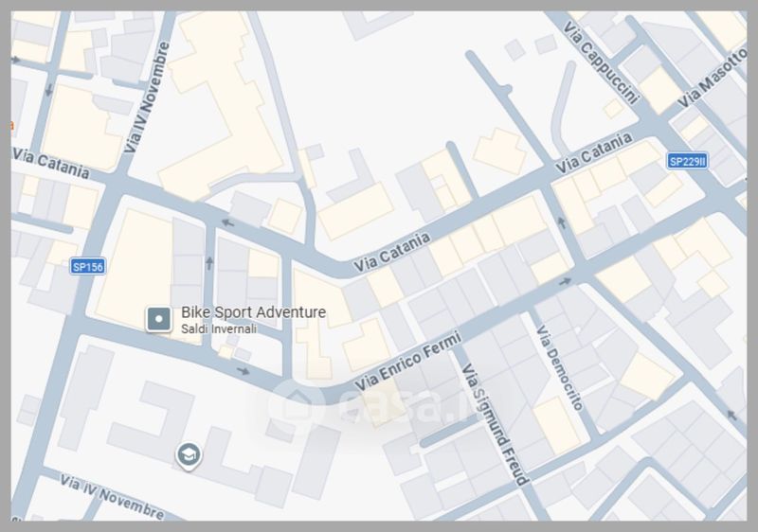Click one-way arrow right of SP229II shield's street, Via Enrico Fermi
This screenshot has height=532, width=758.
click(x=567, y=281)
